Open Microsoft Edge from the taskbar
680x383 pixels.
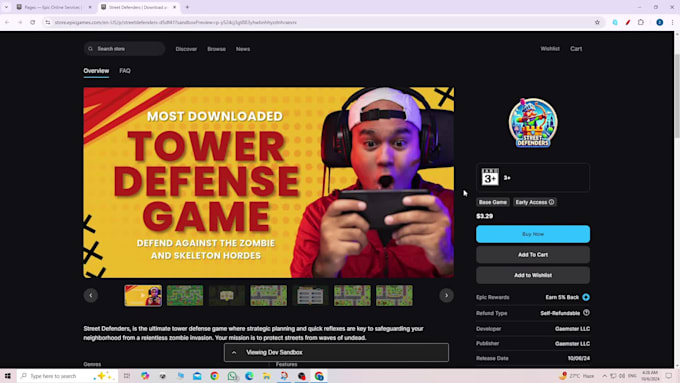tap(249, 376)
